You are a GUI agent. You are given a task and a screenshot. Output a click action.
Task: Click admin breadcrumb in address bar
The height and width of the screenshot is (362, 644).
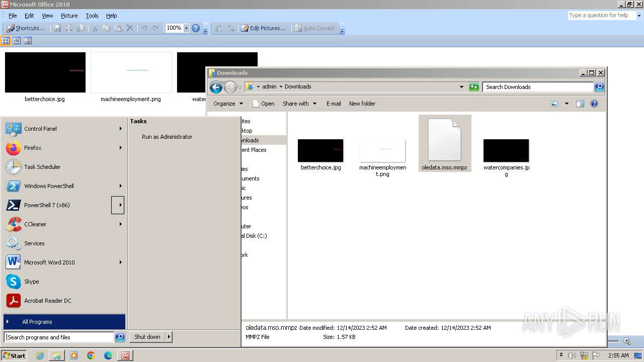tap(269, 86)
